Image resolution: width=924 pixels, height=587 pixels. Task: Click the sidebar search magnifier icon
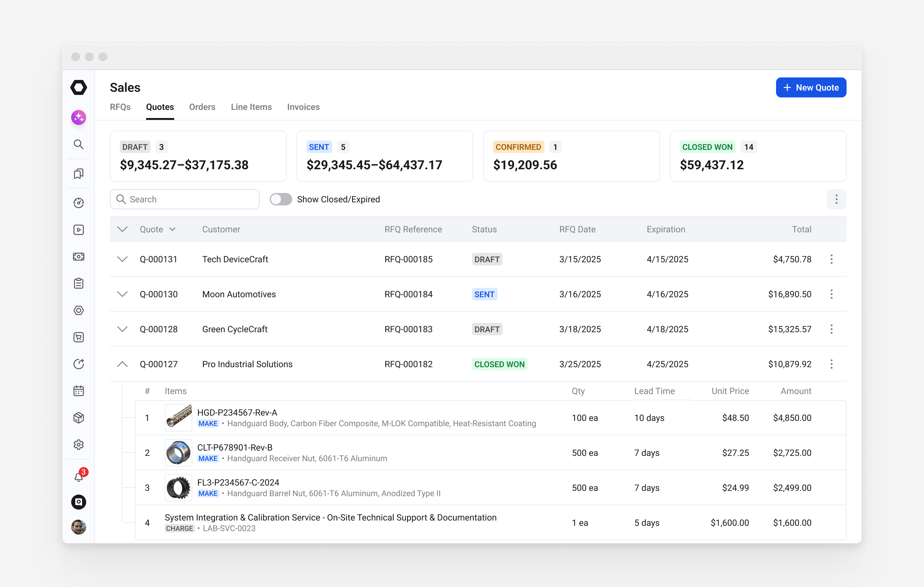(x=78, y=144)
